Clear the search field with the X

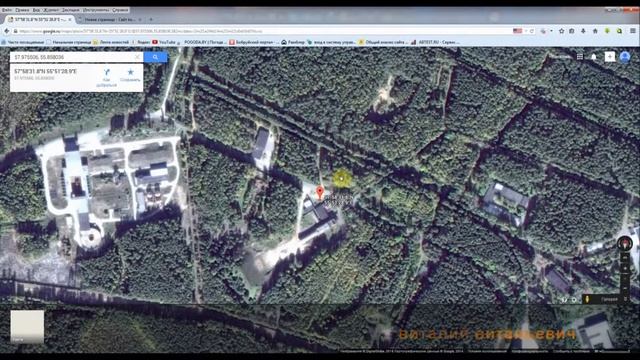(137, 57)
